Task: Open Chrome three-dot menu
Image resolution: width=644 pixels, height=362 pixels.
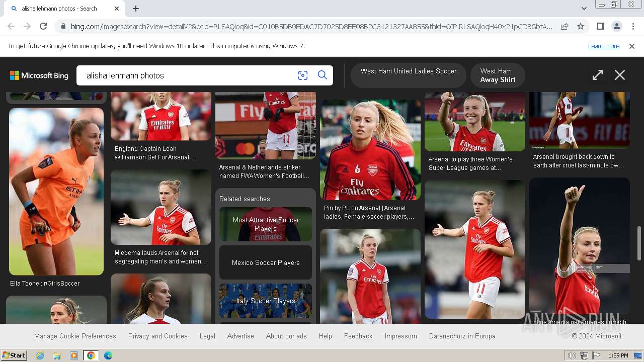Action: pyautogui.click(x=633, y=26)
